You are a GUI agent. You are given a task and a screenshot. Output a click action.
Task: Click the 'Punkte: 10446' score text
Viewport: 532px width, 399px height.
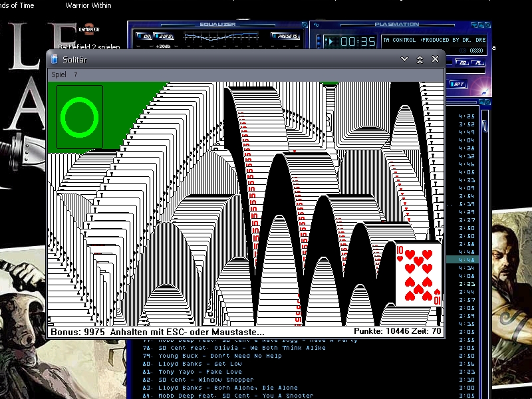[381, 331]
